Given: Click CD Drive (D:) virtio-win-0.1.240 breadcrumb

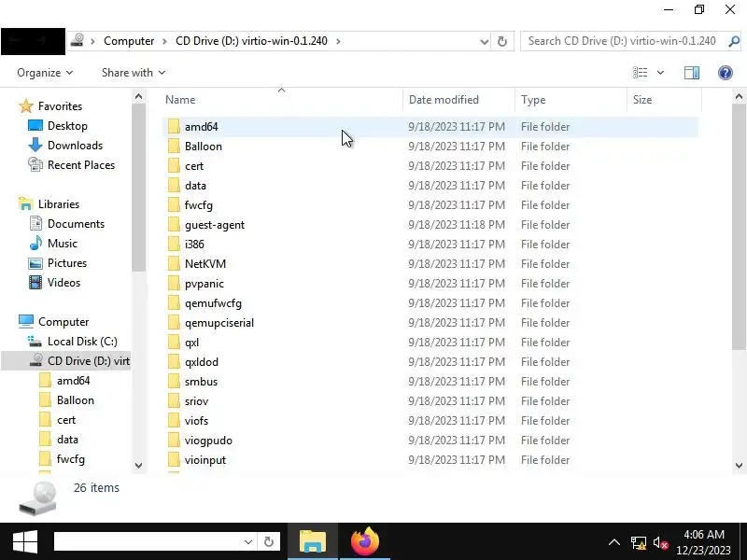Looking at the screenshot, I should 251,41.
